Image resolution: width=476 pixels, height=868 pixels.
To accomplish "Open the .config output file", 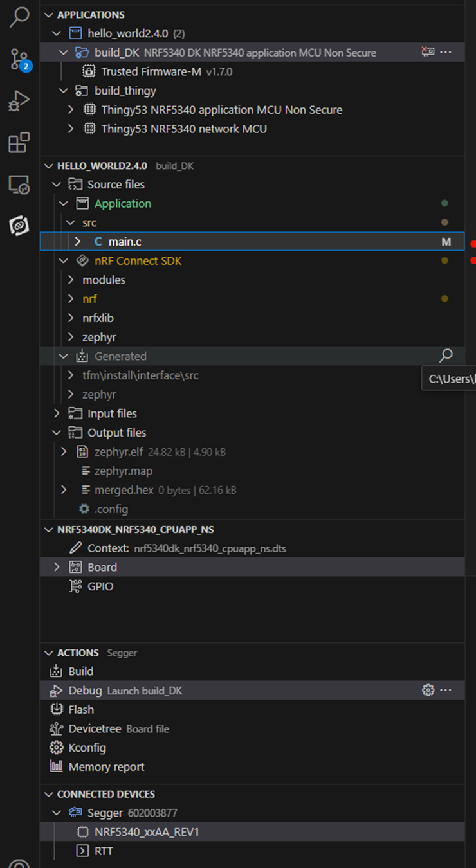I will click(x=252, y=509).
